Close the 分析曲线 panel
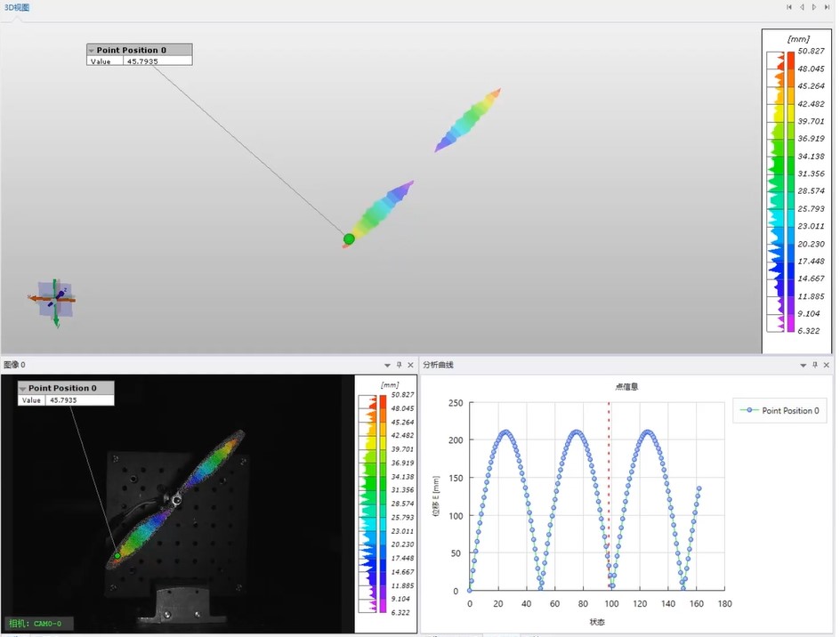 pos(827,365)
